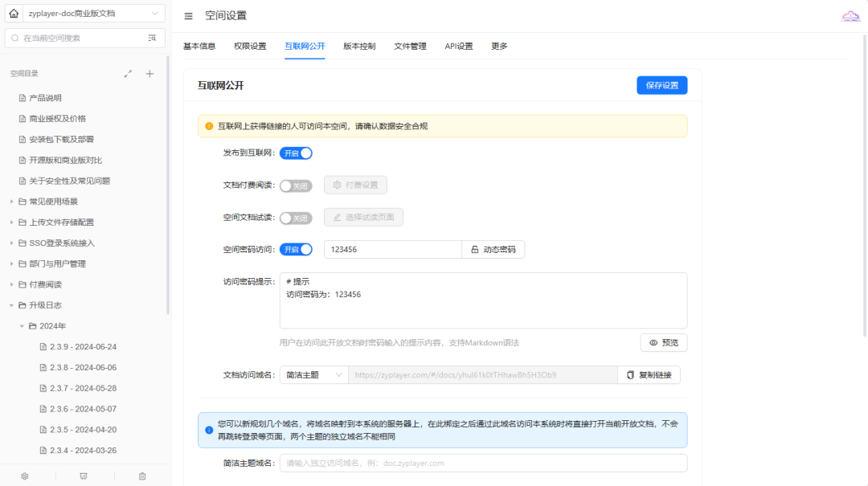
Task: Click user avatar in top right corner
Action: [x=850, y=16]
